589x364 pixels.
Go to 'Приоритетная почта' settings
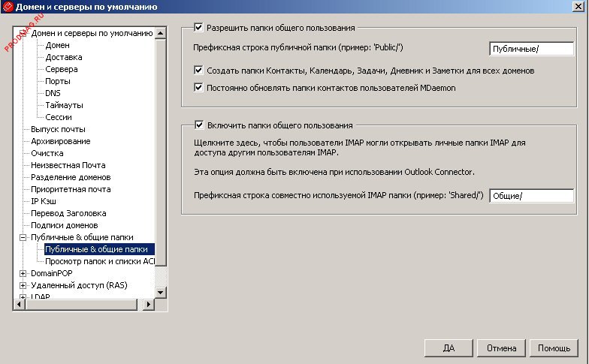coord(71,189)
